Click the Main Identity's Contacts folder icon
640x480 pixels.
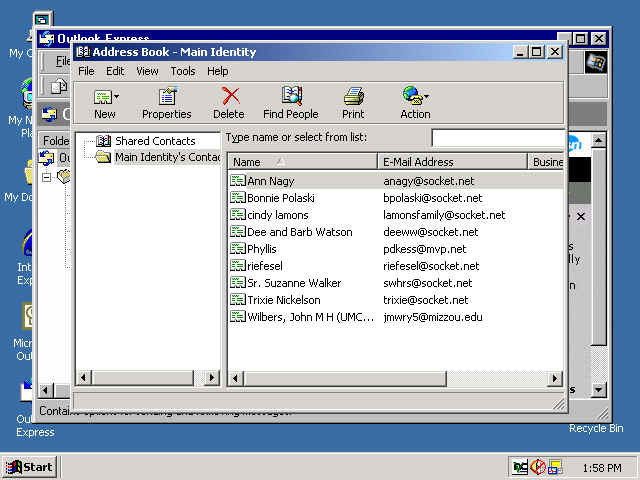point(103,157)
